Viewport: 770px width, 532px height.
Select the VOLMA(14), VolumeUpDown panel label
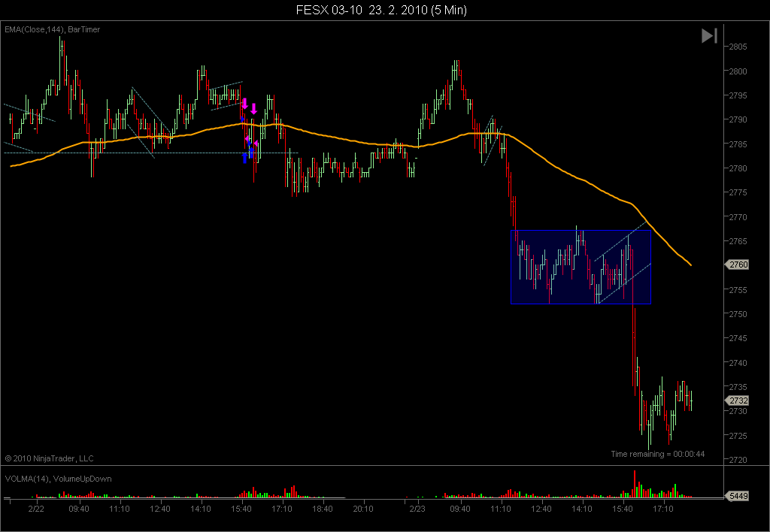[59, 479]
